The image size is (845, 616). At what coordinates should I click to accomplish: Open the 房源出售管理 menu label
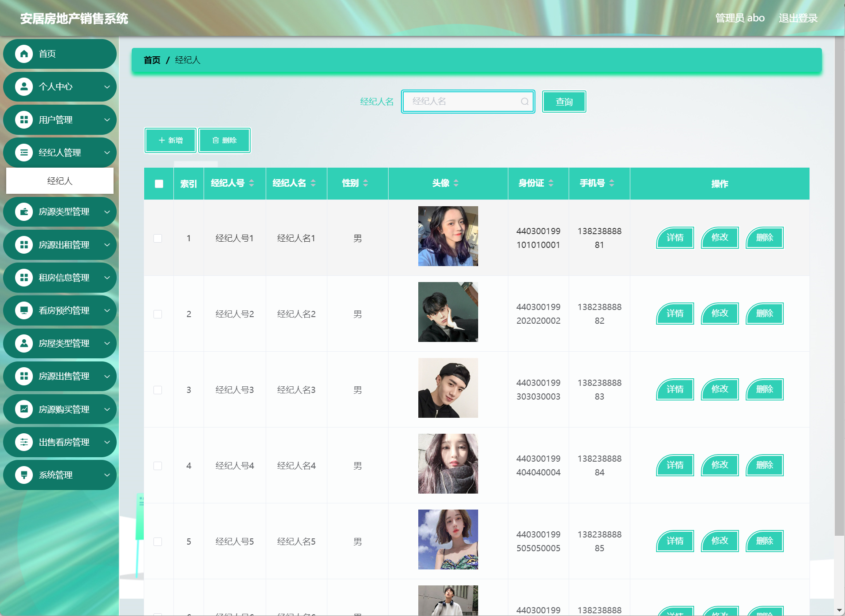(x=64, y=376)
